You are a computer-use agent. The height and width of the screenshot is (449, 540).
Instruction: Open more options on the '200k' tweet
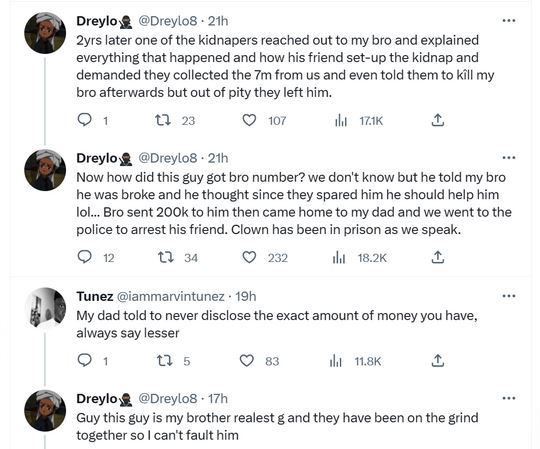[x=509, y=158]
